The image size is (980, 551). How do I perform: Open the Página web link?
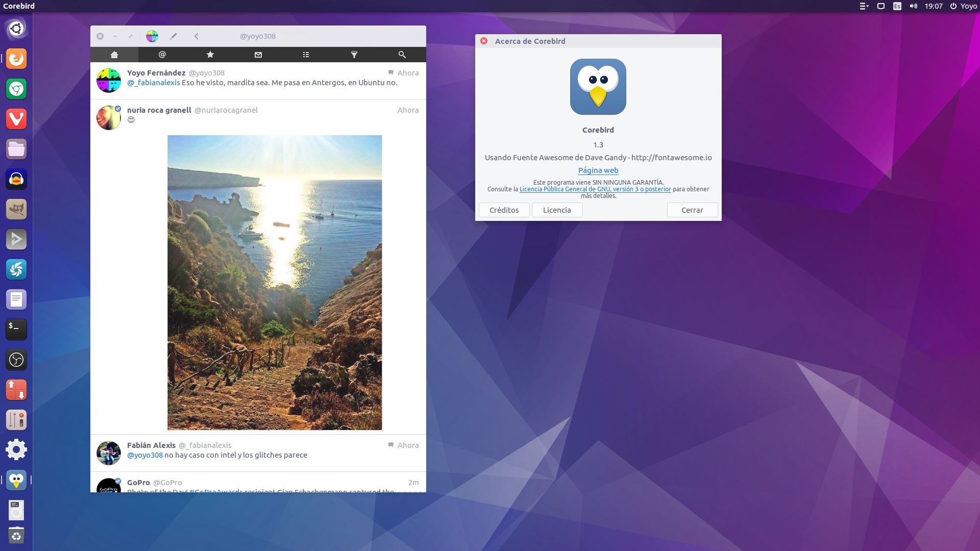[598, 170]
